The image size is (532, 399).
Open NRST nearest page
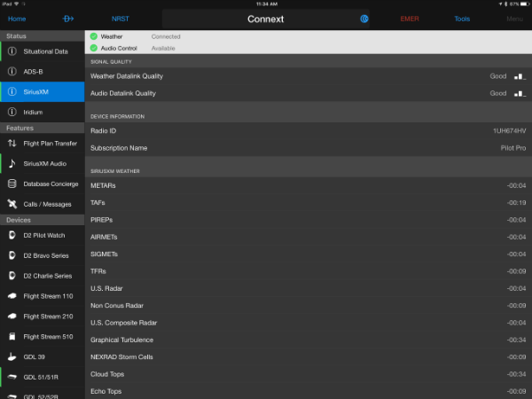(x=121, y=19)
